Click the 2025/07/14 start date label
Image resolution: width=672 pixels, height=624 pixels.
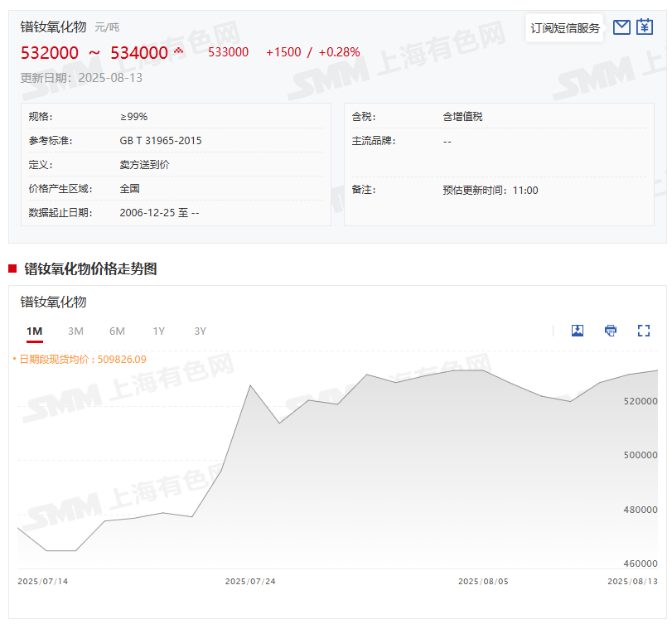pyautogui.click(x=43, y=582)
